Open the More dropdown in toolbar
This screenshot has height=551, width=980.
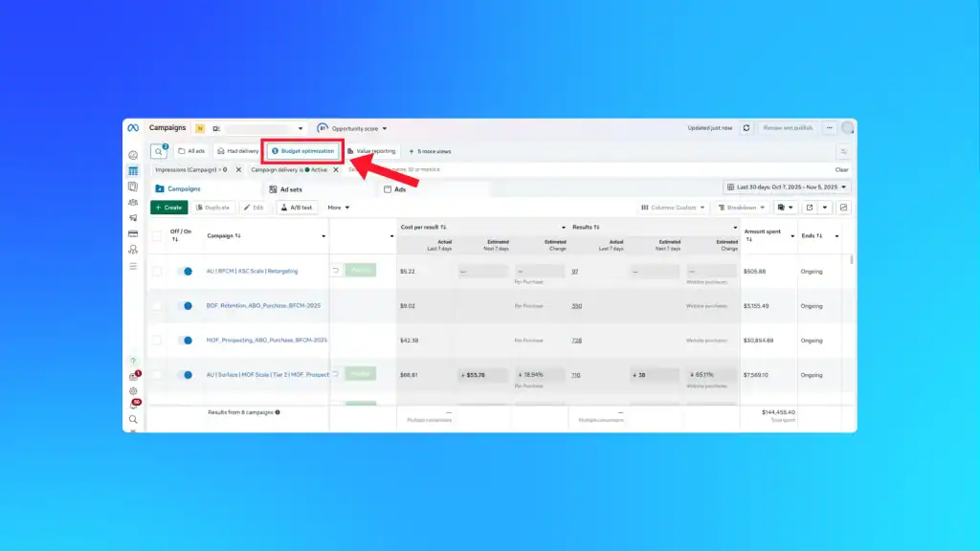338,208
